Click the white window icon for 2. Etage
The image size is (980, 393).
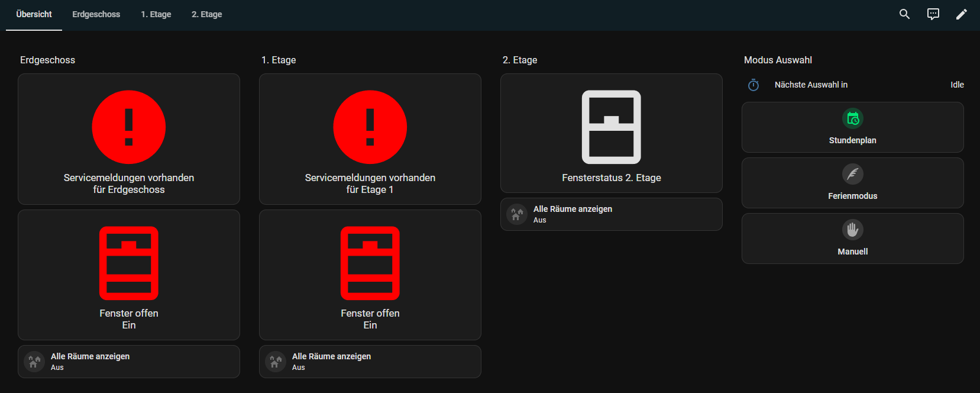(611, 127)
